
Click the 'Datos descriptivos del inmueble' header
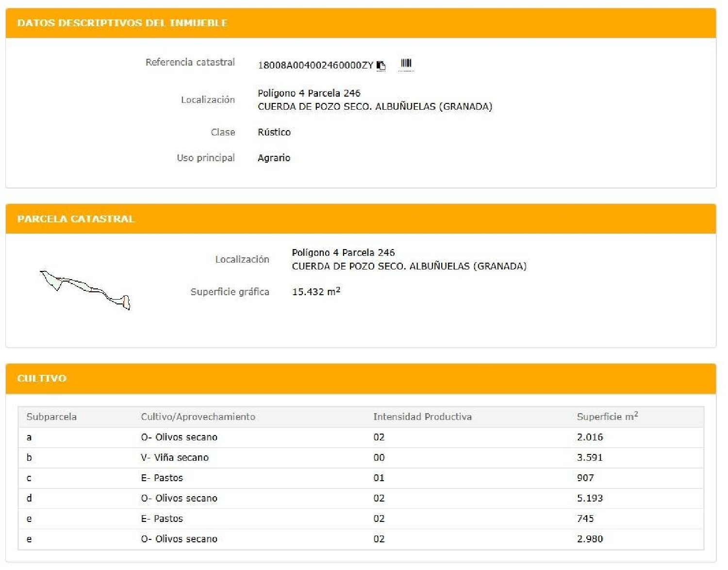122,23
